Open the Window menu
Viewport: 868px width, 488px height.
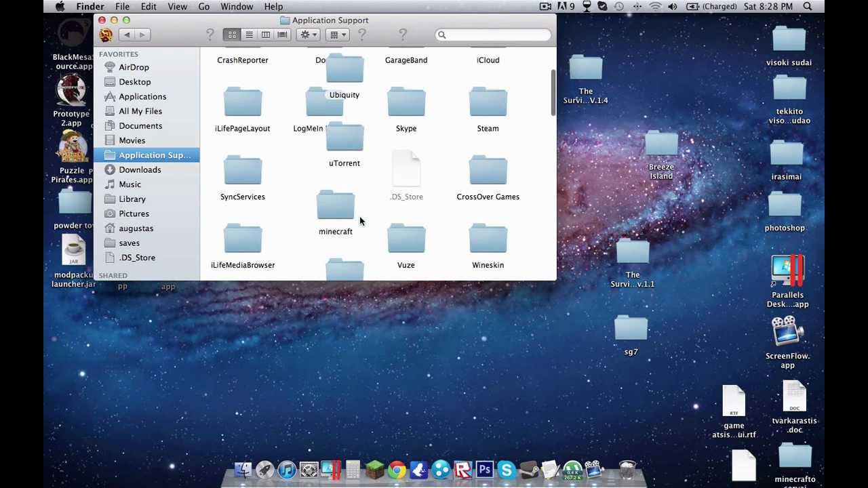click(237, 7)
